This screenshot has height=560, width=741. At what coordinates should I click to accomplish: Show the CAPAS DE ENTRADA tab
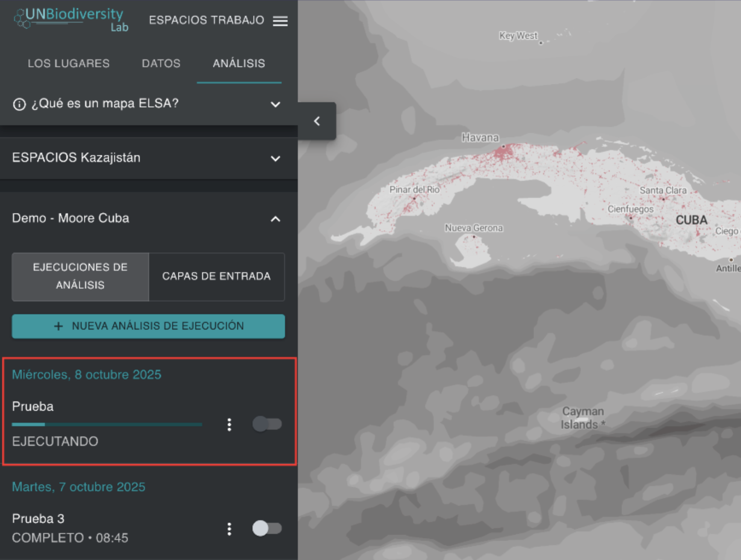tap(216, 277)
